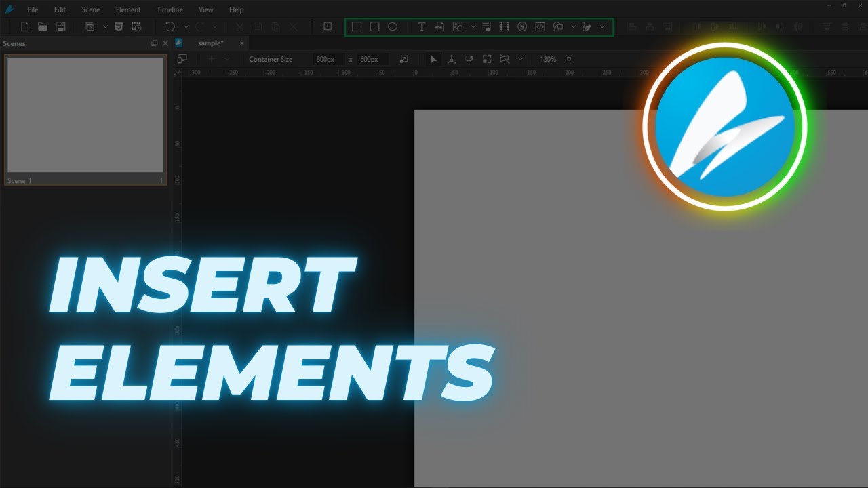Select the Scene_1 thumbnail

click(85, 120)
